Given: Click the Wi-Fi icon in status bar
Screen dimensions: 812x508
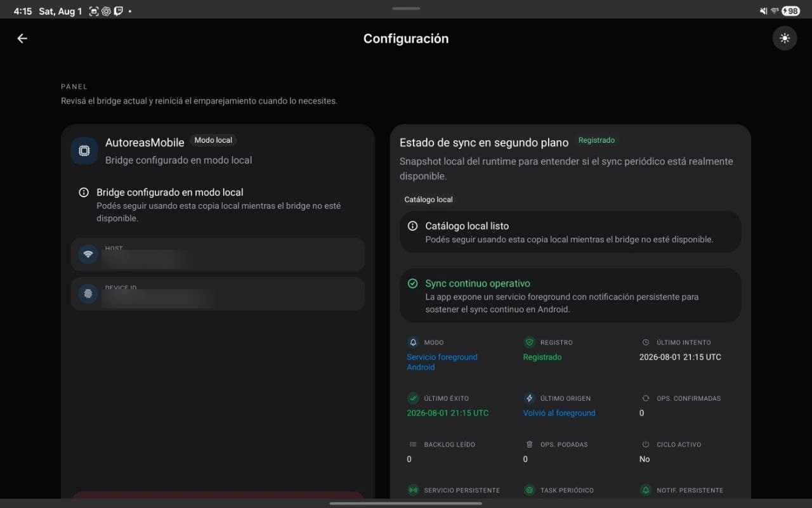Looking at the screenshot, I should tap(775, 11).
